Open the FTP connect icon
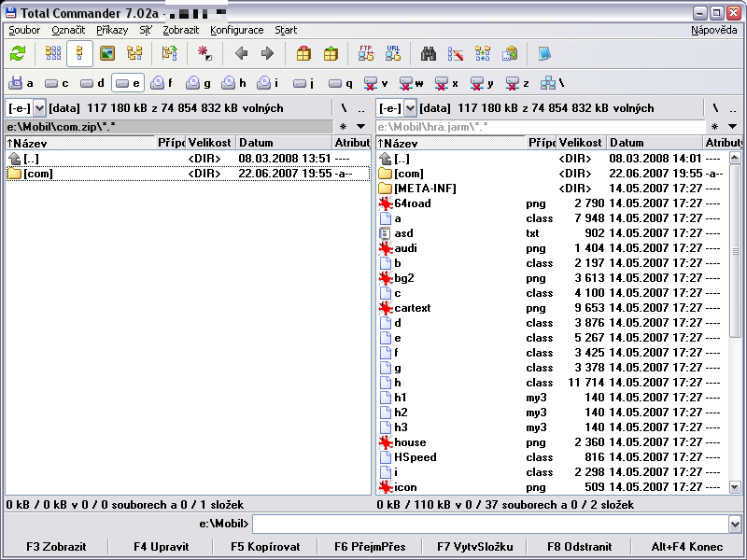The width and height of the screenshot is (747, 560). pos(366,53)
